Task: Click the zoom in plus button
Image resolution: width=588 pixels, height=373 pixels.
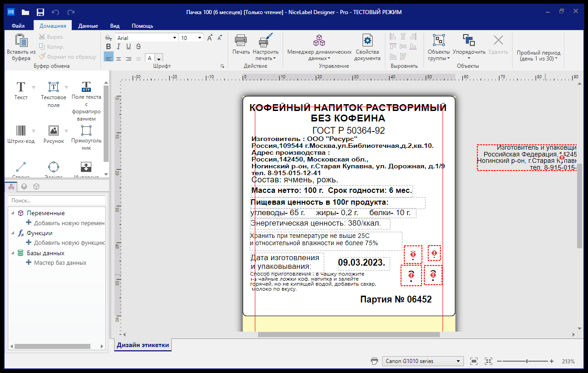Action: [x=552, y=361]
